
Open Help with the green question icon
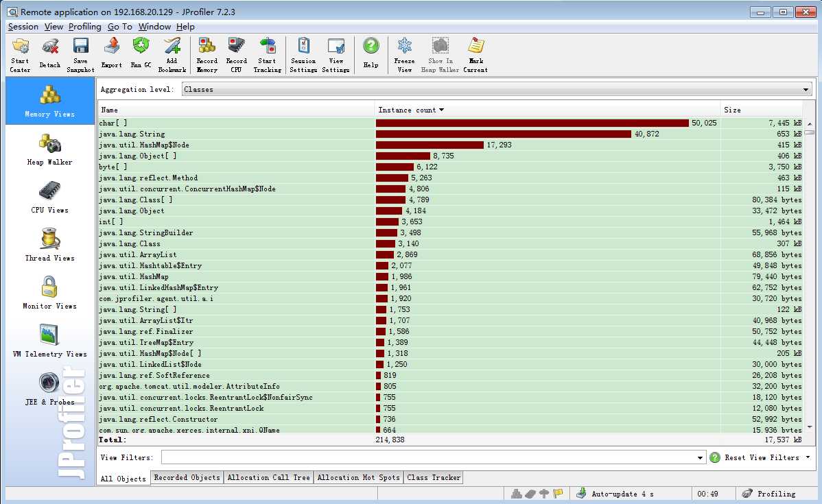click(x=371, y=46)
